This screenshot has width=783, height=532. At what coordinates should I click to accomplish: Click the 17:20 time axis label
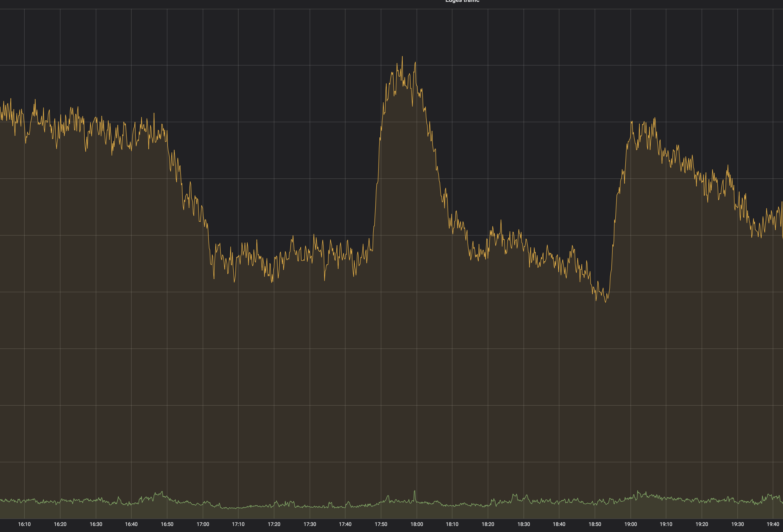coord(274,524)
